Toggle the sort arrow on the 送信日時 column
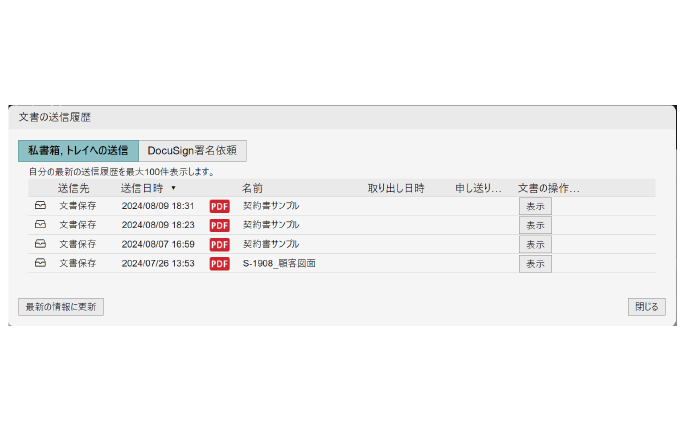Screen dimensions: 686x431 tap(173, 187)
